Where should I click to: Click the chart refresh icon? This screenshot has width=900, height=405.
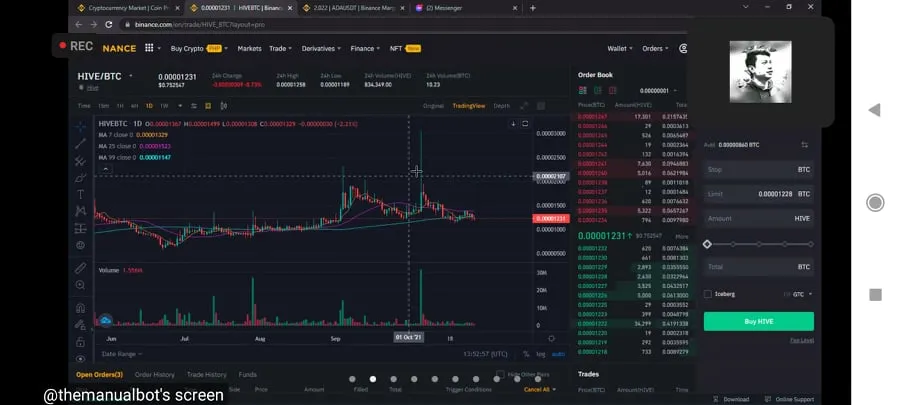[525, 124]
